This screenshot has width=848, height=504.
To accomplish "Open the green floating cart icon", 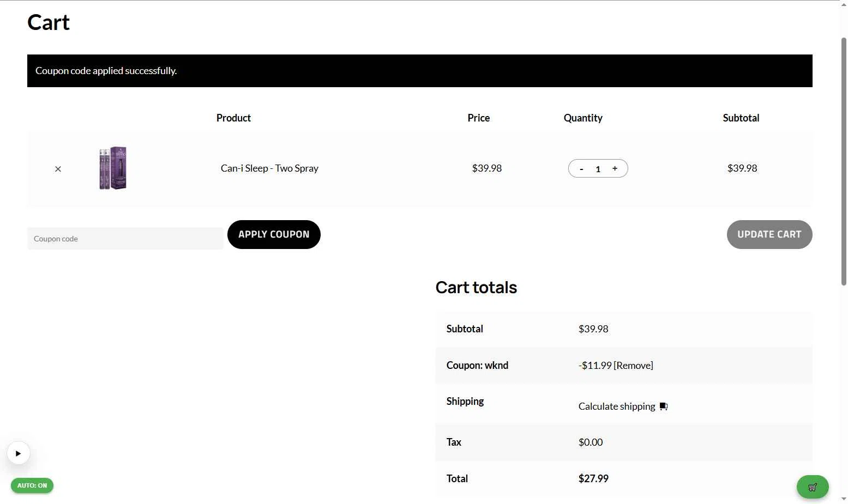I will point(813,487).
